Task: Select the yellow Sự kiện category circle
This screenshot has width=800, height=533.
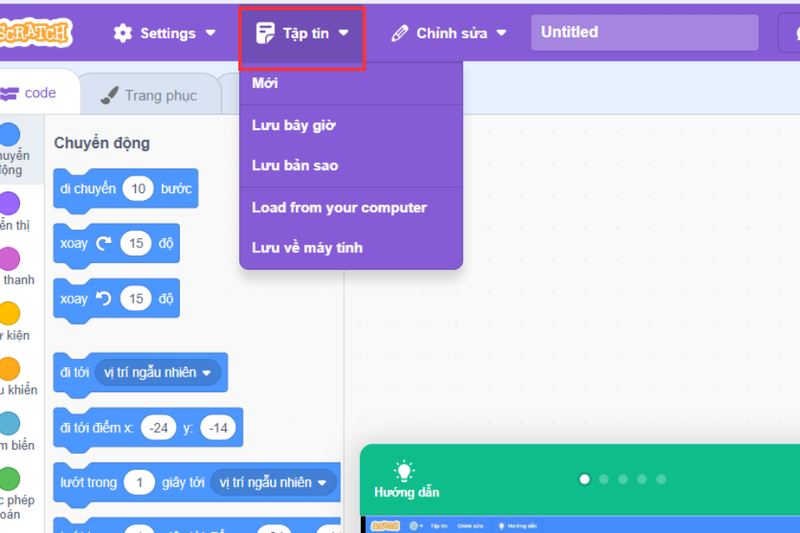Action: (x=9, y=313)
